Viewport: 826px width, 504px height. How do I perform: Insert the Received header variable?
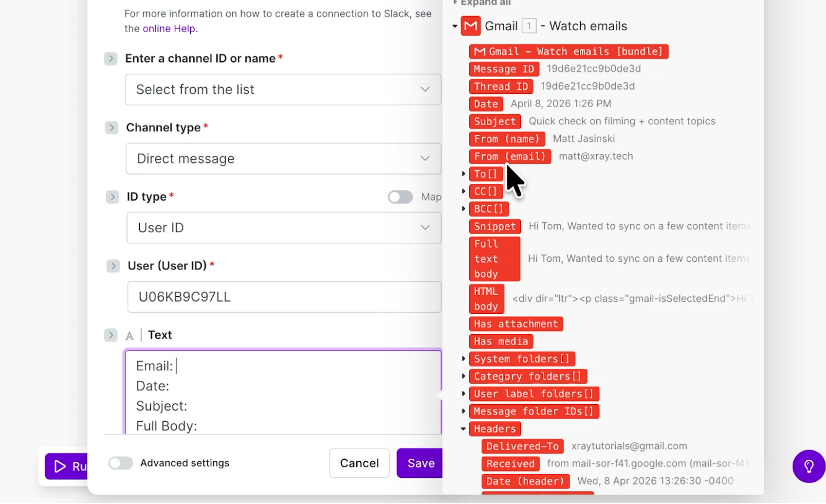510,464
